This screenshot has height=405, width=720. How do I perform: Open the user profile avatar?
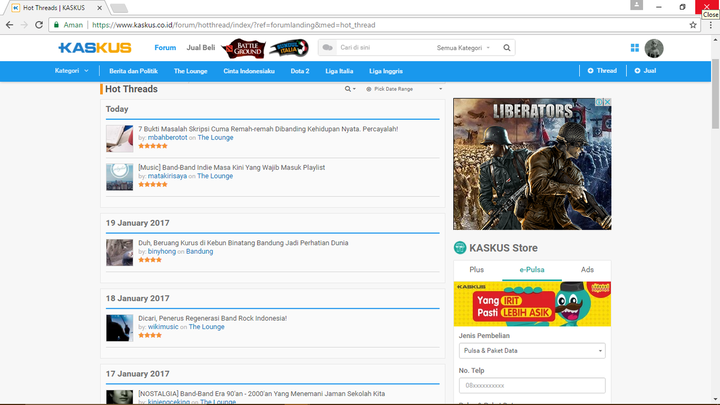[x=654, y=48]
